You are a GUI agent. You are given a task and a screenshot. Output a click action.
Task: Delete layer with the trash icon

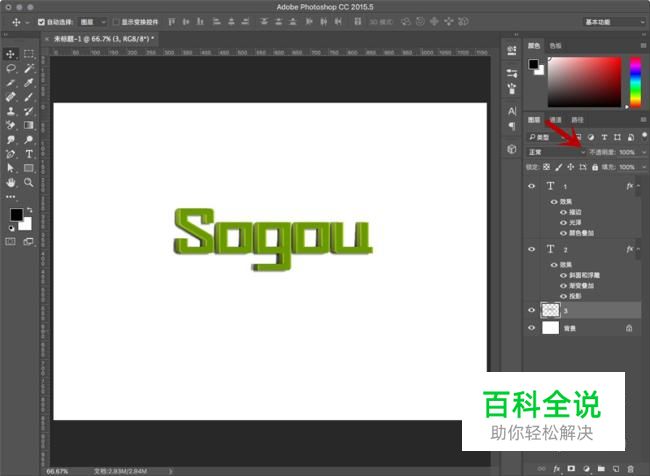(631, 469)
